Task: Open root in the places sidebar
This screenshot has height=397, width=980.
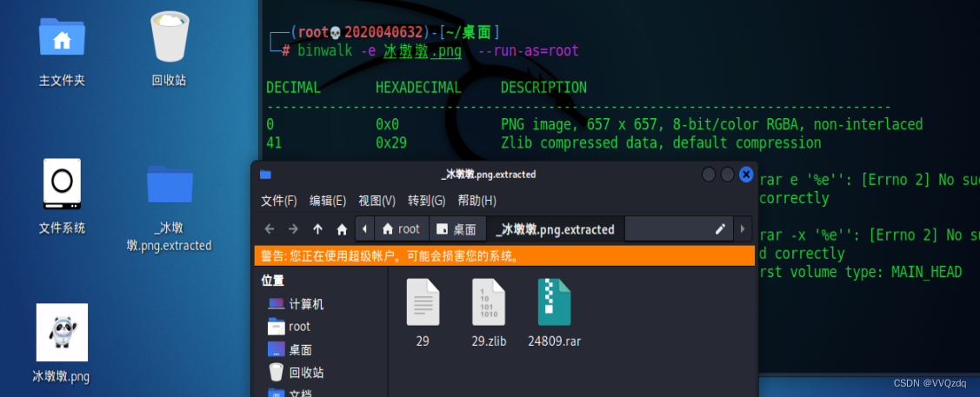Action: (x=289, y=327)
